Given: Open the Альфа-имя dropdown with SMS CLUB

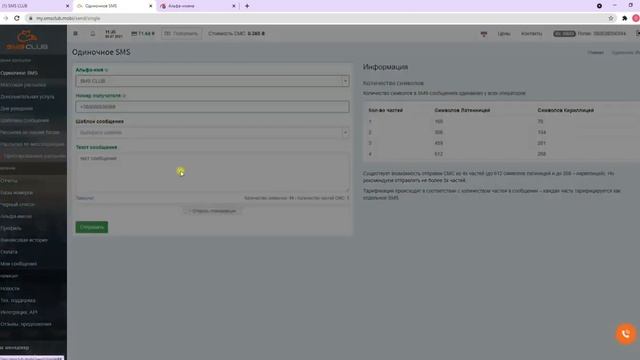Looking at the screenshot, I should click(x=212, y=81).
